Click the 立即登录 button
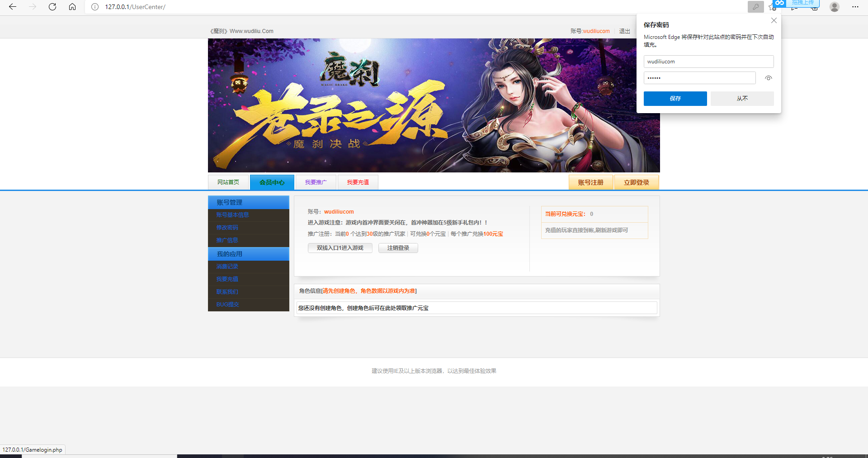The height and width of the screenshot is (458, 868). [636, 182]
